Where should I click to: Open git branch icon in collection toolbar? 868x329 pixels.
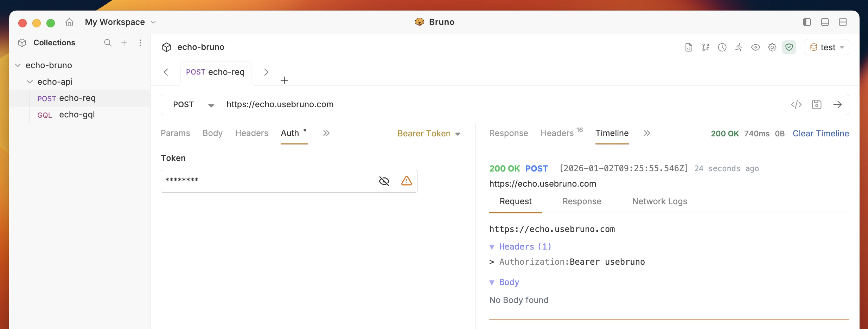pyautogui.click(x=706, y=47)
